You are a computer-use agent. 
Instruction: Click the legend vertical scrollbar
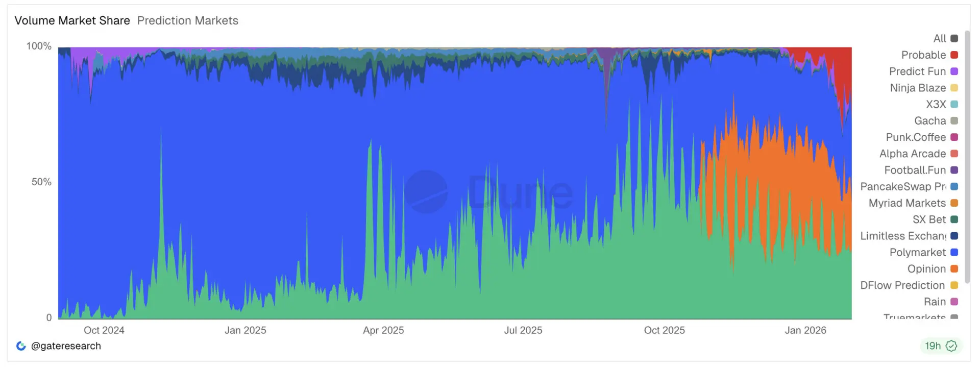click(x=967, y=157)
